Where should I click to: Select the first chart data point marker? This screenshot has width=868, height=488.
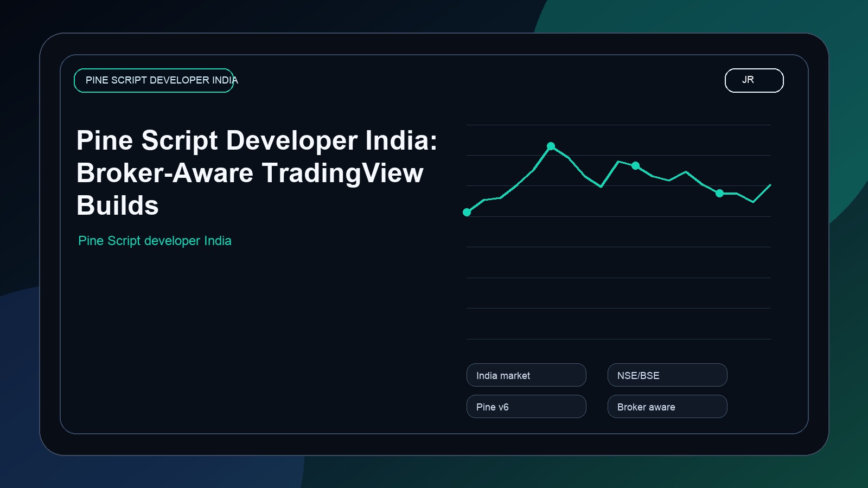click(468, 213)
